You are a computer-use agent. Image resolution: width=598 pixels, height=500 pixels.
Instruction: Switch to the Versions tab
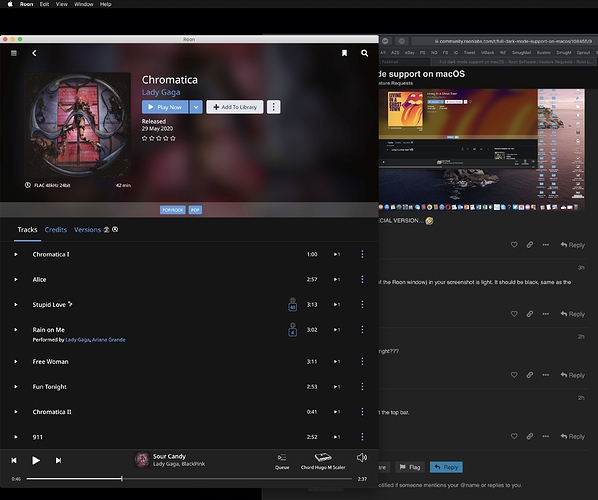point(87,230)
